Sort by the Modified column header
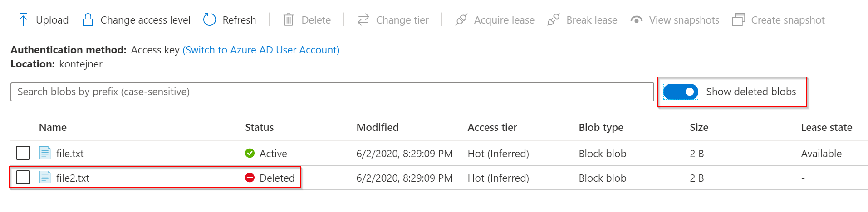The height and width of the screenshot is (212, 868). (x=378, y=127)
